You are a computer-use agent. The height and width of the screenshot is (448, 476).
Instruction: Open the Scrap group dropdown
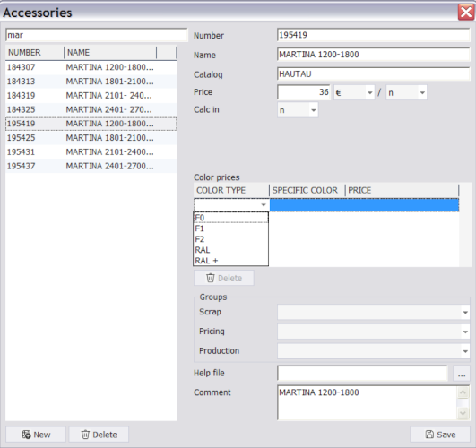click(x=374, y=312)
